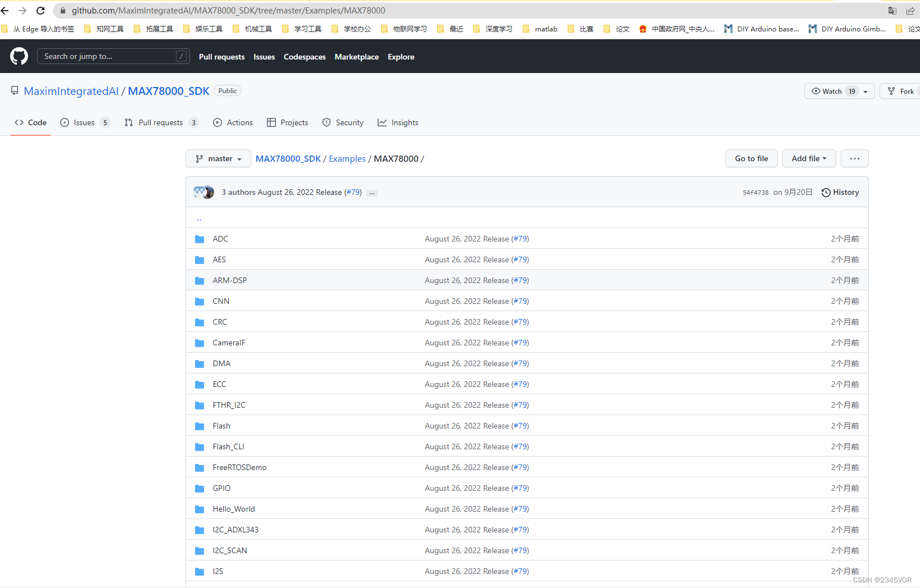This screenshot has width=920, height=588.
Task: Open the Watch dropdown arrow
Action: click(865, 92)
